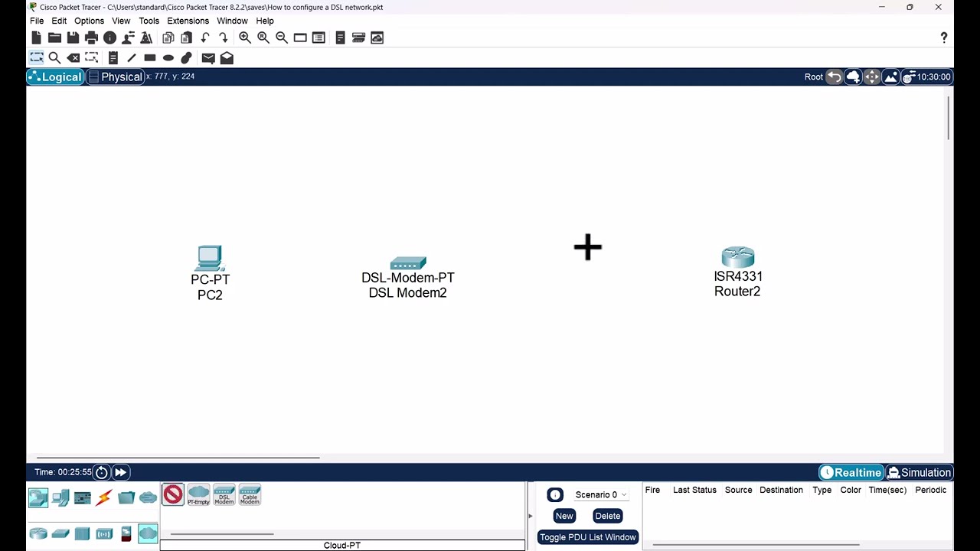Screen dimensions: 980x551
Task: Choose the Security firewall subcategory
Action: 126,534
